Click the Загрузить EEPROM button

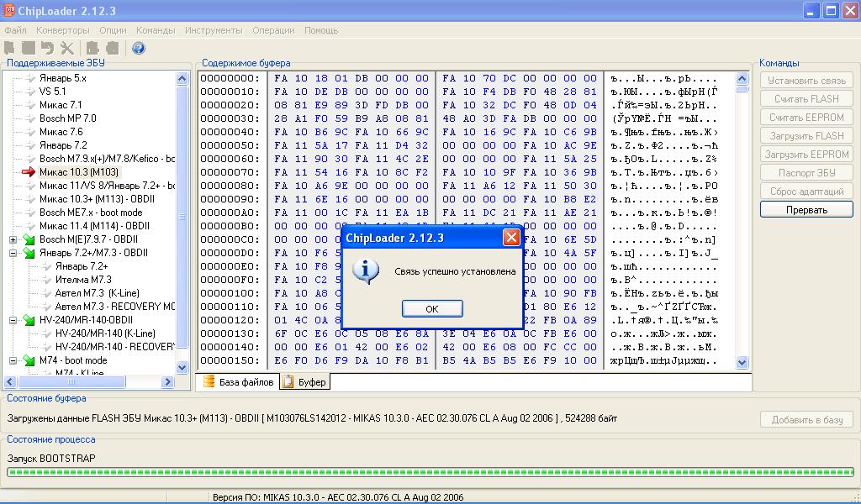pyautogui.click(x=806, y=154)
